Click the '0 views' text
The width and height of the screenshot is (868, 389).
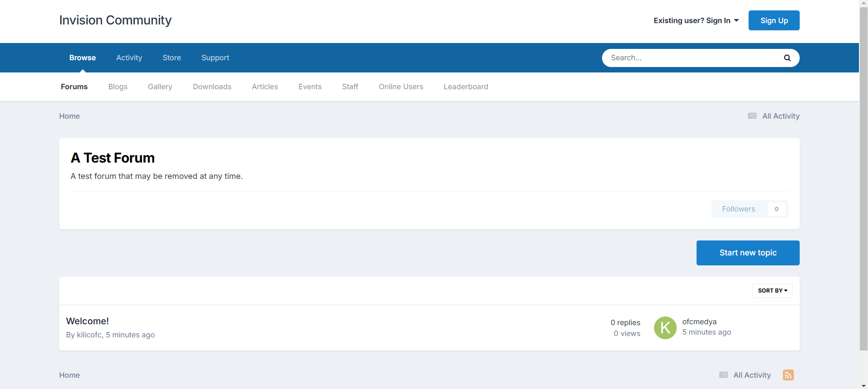click(627, 333)
